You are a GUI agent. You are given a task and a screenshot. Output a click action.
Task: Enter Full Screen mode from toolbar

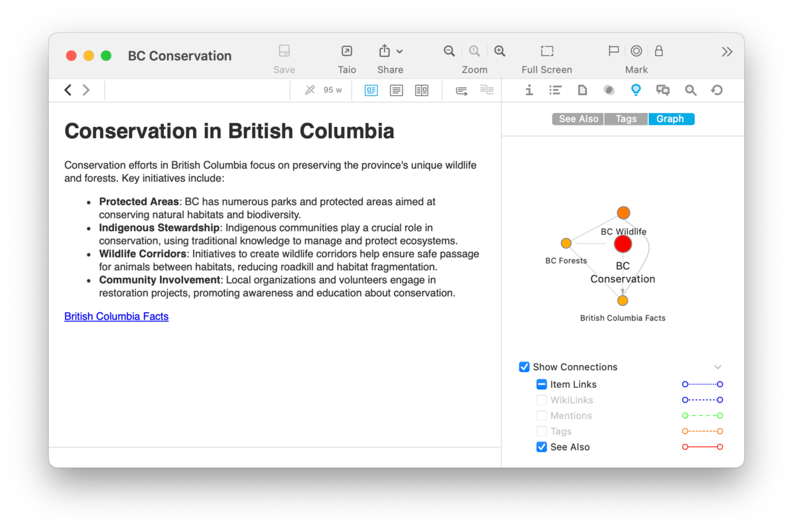[547, 52]
